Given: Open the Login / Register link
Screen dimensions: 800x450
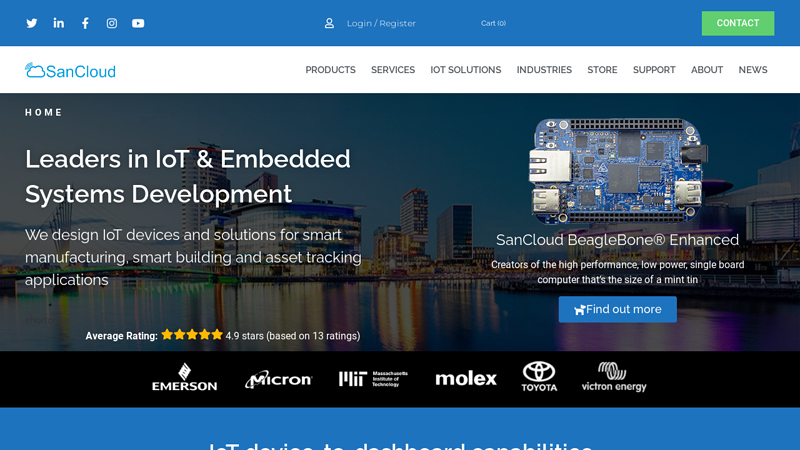Looking at the screenshot, I should point(381,23).
